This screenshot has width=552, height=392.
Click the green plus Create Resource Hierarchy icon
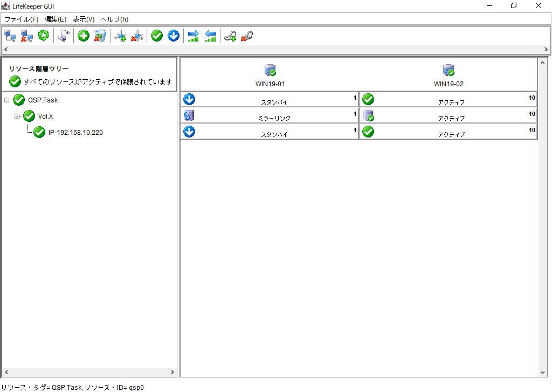[84, 36]
